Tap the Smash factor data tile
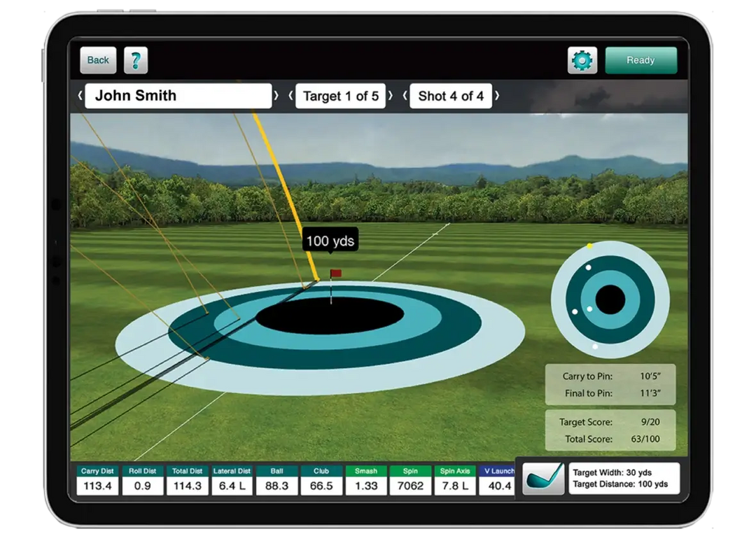The height and width of the screenshot is (536, 756). point(365,480)
